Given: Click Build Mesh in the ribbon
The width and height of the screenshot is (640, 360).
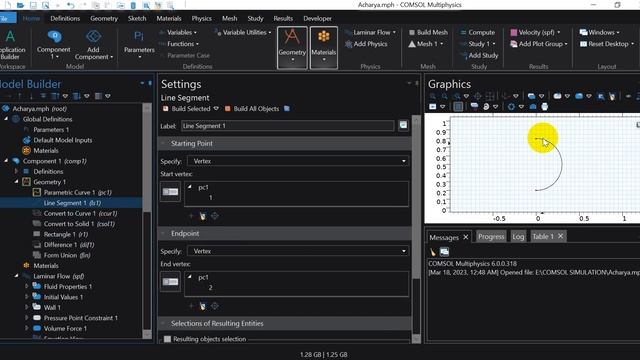Looking at the screenshot, I should click(x=428, y=32).
